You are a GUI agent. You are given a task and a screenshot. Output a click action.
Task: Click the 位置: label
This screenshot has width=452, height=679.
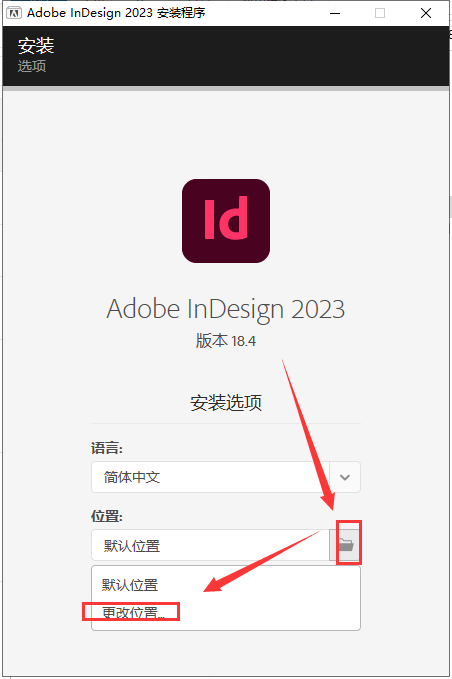(107, 516)
